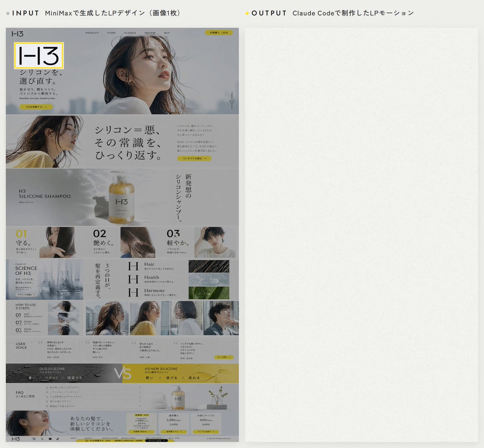484x448 pixels.
Task: Open the REVIEW nav item
Action: tap(150, 33)
